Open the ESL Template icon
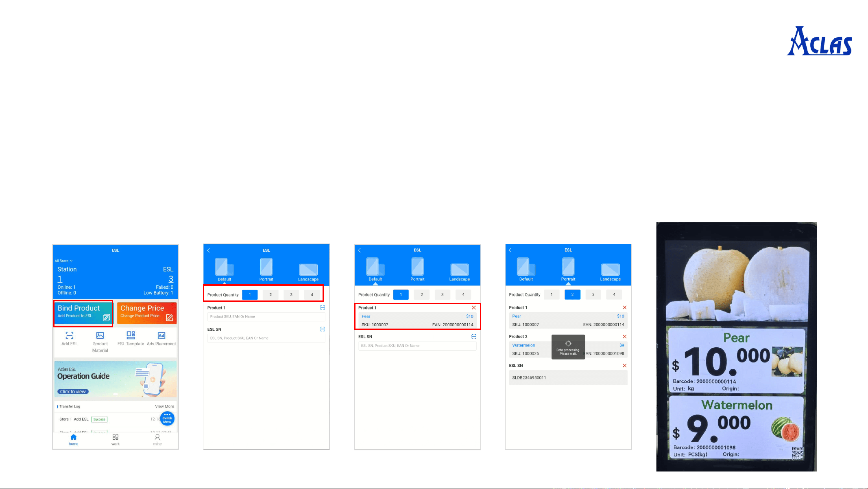The width and height of the screenshot is (868, 489). (x=131, y=338)
